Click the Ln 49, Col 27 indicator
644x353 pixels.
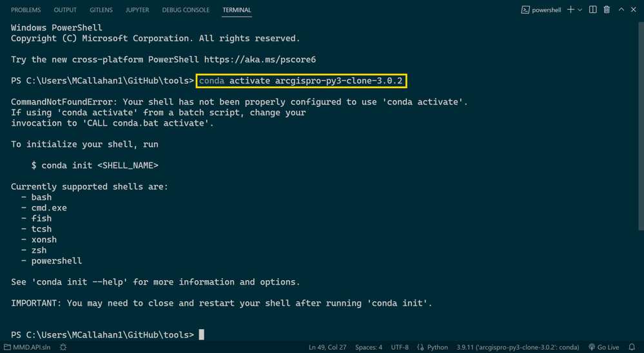tap(327, 347)
